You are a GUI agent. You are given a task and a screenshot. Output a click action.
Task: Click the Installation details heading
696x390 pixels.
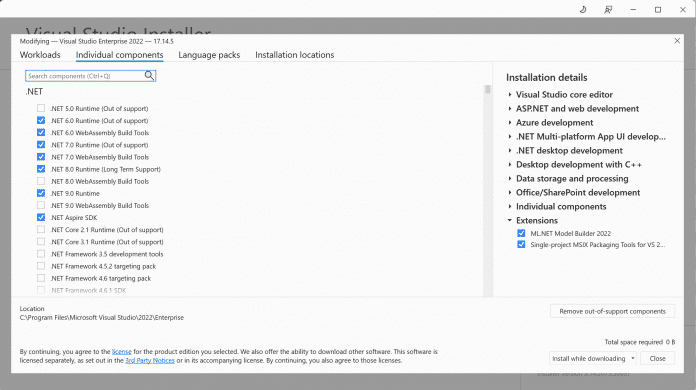(546, 78)
